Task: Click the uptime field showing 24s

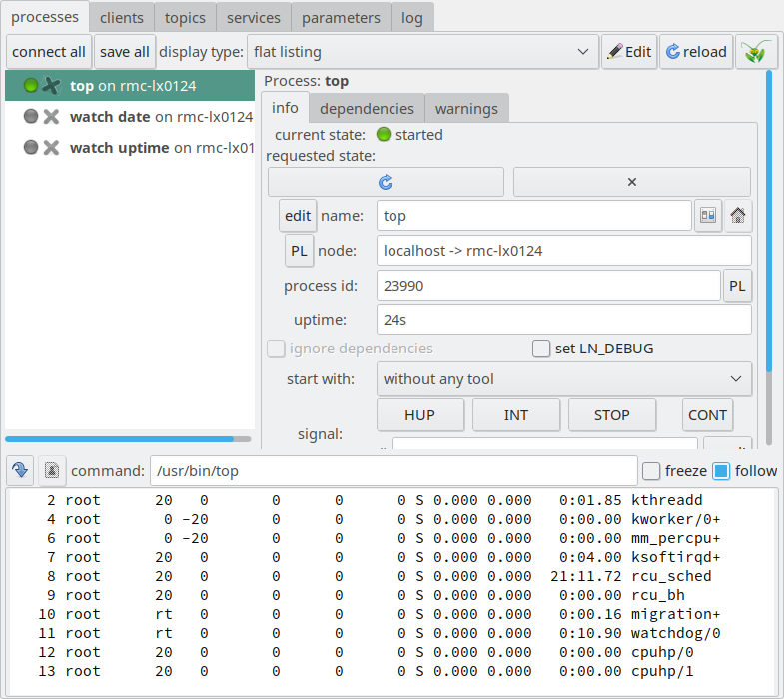Action: tap(564, 320)
